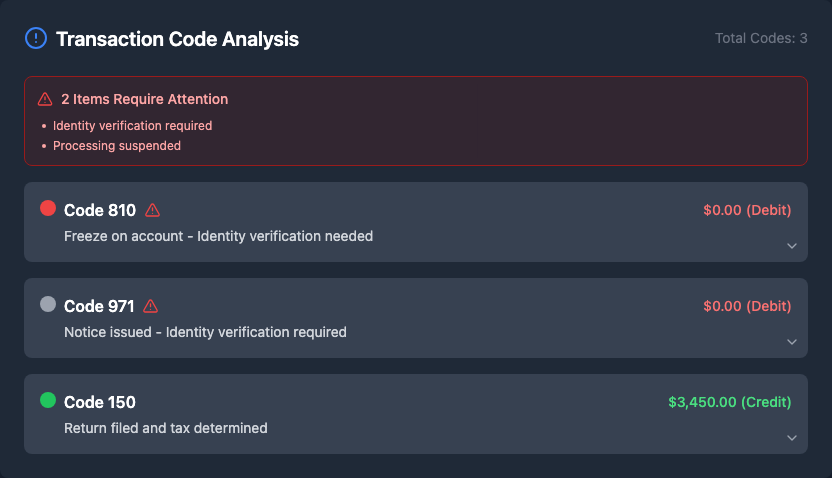Screen dimensions: 832x478
Task: Select the "Processing suspended" alert item
Action: (116, 146)
